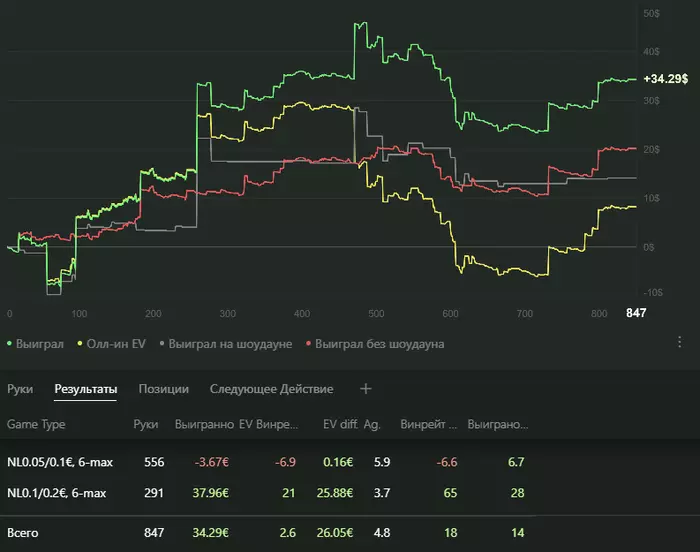700x552 pixels.
Task: Click the gray dot of Выиграл на шоудауне
Action: pyautogui.click(x=161, y=344)
